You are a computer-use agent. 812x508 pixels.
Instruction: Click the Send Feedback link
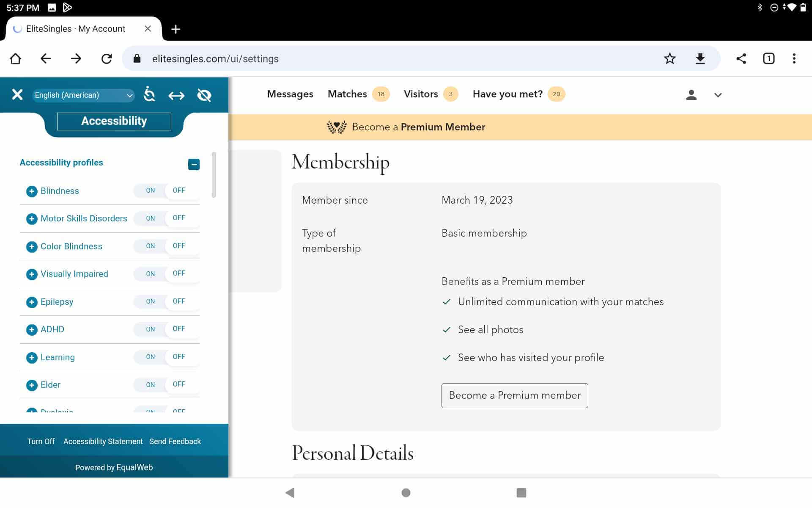[x=175, y=442]
